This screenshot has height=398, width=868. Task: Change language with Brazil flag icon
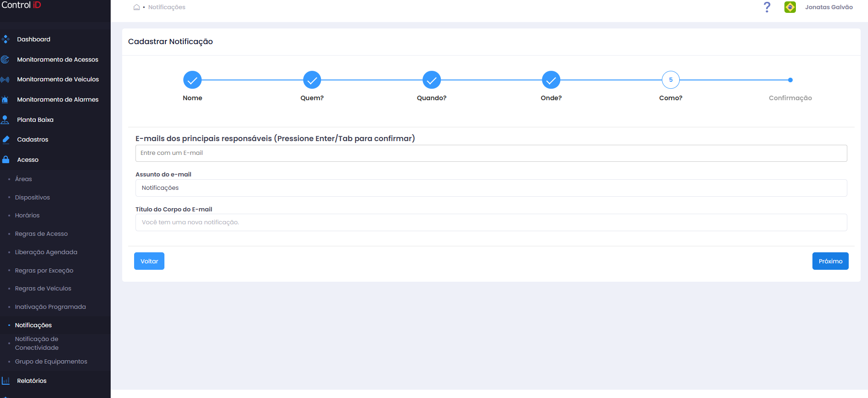pos(790,7)
